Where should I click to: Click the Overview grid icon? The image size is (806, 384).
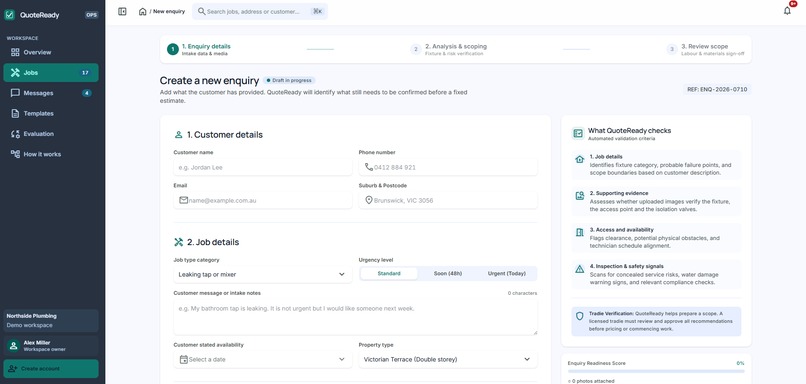(15, 52)
